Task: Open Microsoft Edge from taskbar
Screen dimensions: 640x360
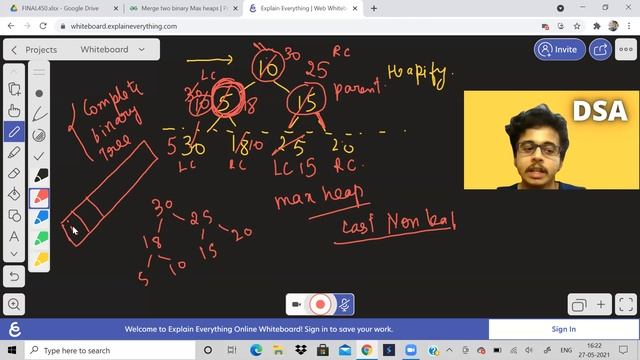Action: pos(256,350)
